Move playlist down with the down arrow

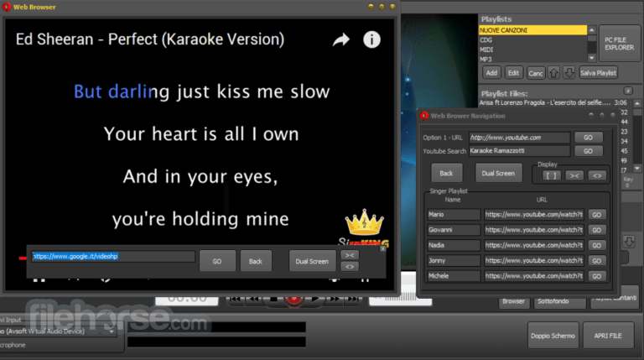click(x=569, y=73)
